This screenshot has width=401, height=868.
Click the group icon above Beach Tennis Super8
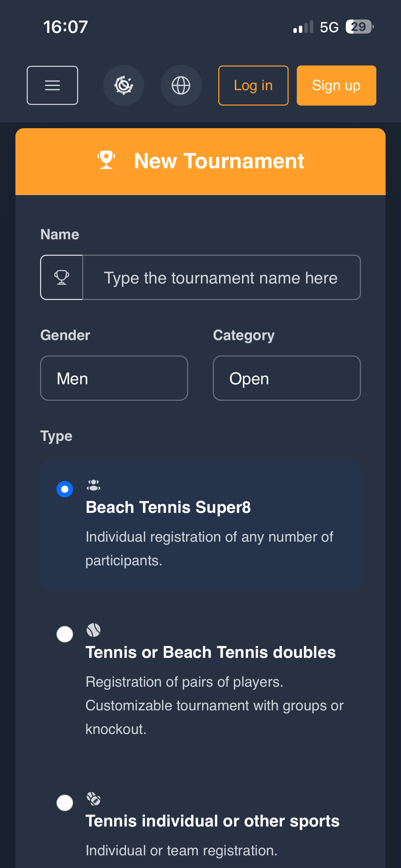[x=94, y=485]
